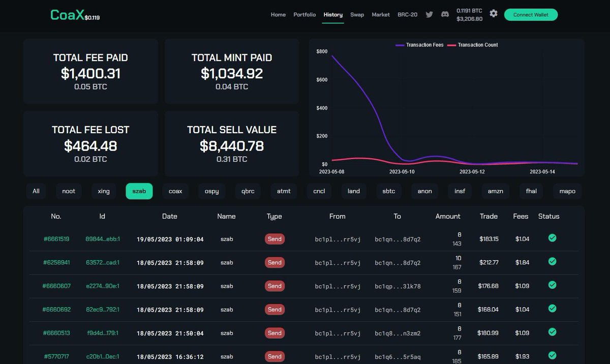Click the Send badge in row #5770717
Image resolution: width=610 pixels, height=364 pixels.
tap(274, 356)
